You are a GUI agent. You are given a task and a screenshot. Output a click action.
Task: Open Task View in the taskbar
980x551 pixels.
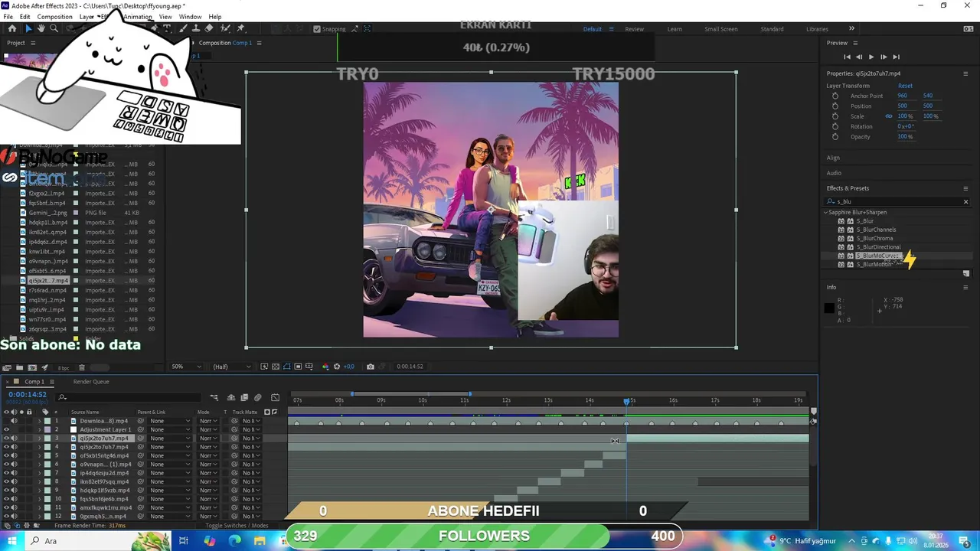(184, 541)
